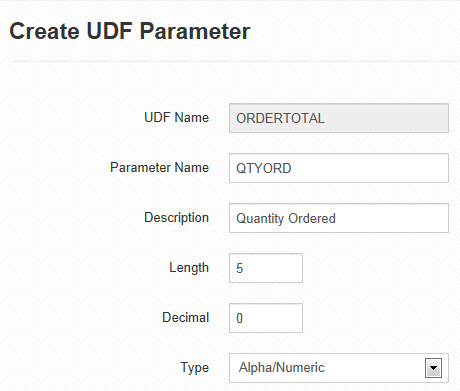This screenshot has height=391, width=460.
Task: Click the 'Length' field label
Action: coord(189,268)
